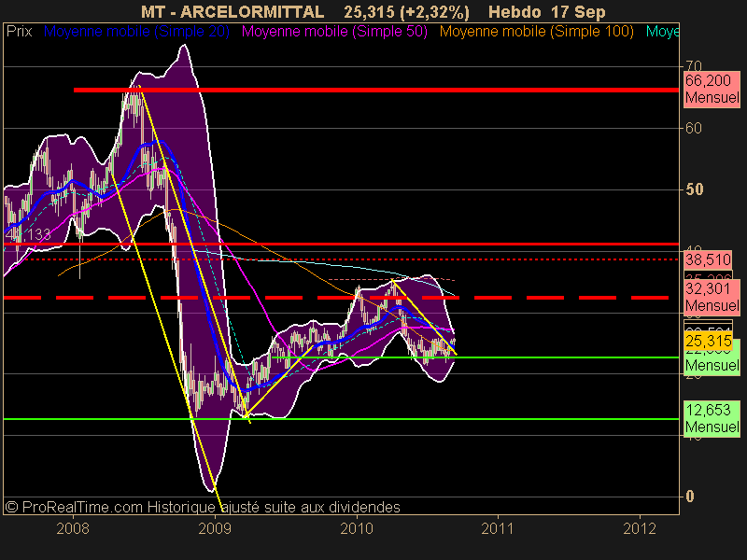Click the current price tag 25,315
The image size is (747, 560).
tap(708, 341)
